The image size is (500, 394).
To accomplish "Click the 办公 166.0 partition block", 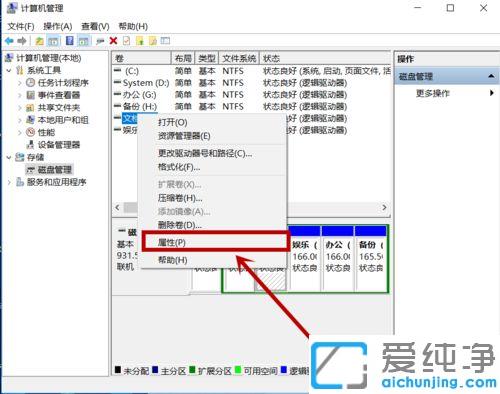I will 338,259.
